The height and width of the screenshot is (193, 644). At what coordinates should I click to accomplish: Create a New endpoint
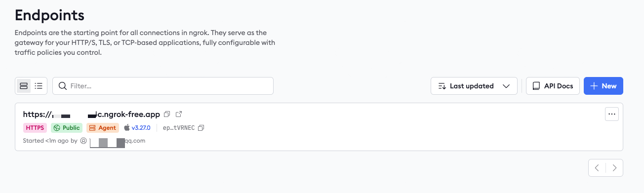point(604,86)
